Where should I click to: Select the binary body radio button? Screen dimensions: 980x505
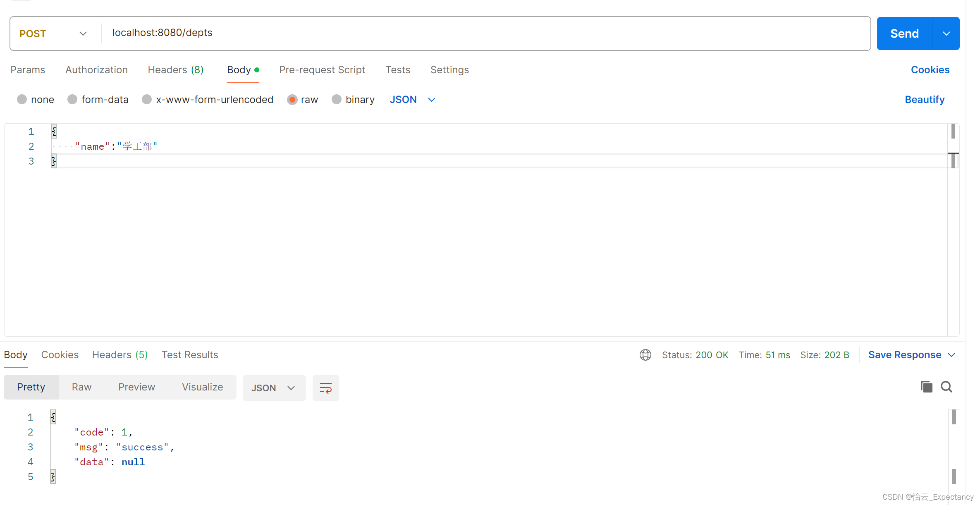(x=337, y=100)
